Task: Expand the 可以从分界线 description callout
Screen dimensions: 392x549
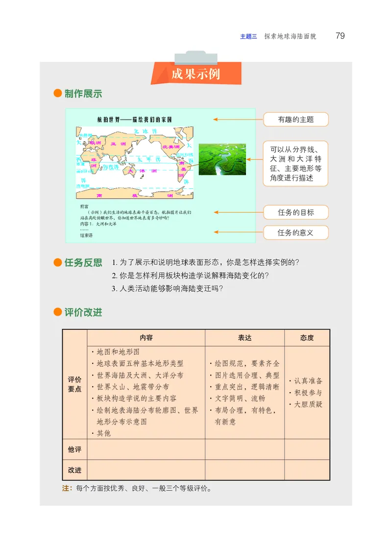Action: point(296,162)
